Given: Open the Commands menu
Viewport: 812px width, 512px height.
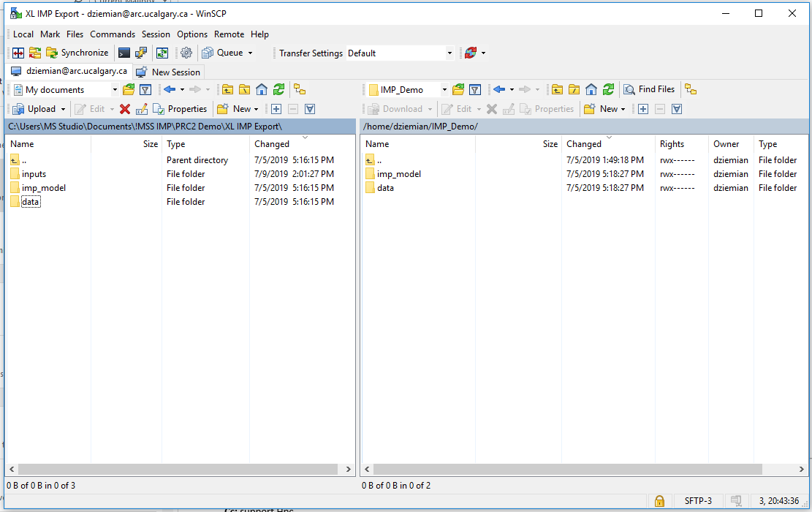Looking at the screenshot, I should tap(113, 34).
